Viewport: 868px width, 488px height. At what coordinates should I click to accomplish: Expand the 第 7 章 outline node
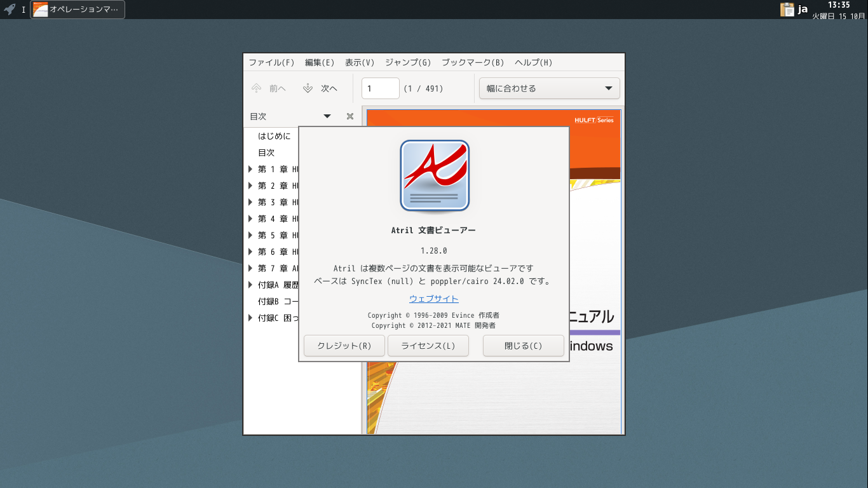click(250, 268)
